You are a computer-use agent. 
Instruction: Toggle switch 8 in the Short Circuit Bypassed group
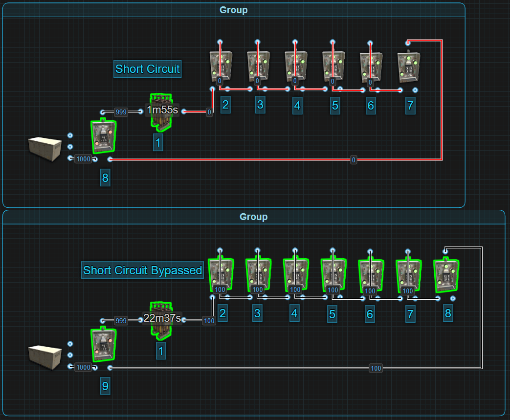pyautogui.click(x=445, y=275)
